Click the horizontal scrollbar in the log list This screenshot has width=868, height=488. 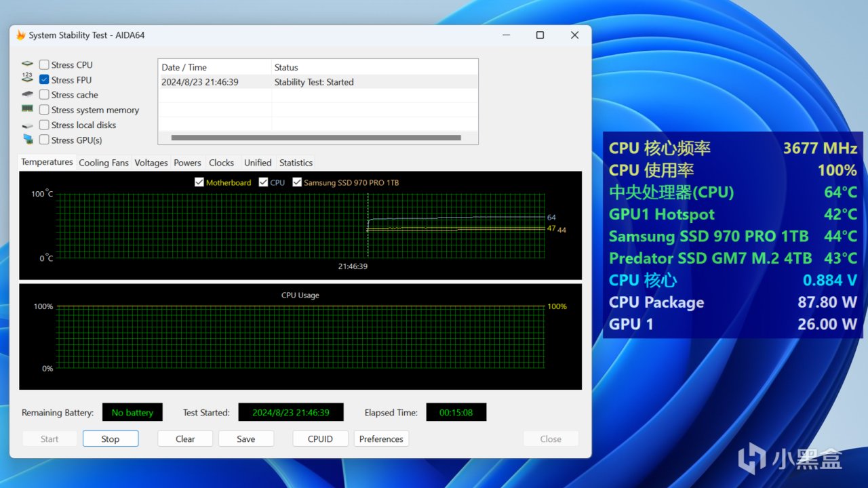pyautogui.click(x=316, y=138)
